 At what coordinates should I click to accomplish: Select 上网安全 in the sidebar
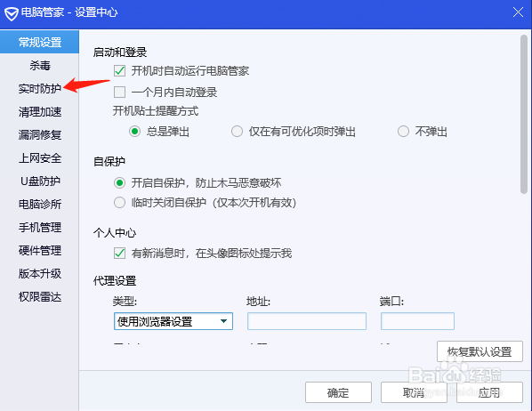coord(40,157)
